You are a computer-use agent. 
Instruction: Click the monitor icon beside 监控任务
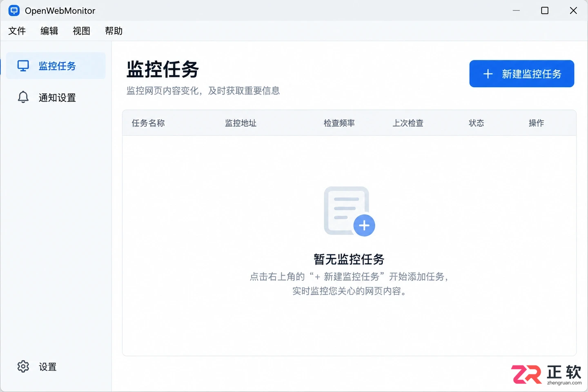pyautogui.click(x=23, y=66)
